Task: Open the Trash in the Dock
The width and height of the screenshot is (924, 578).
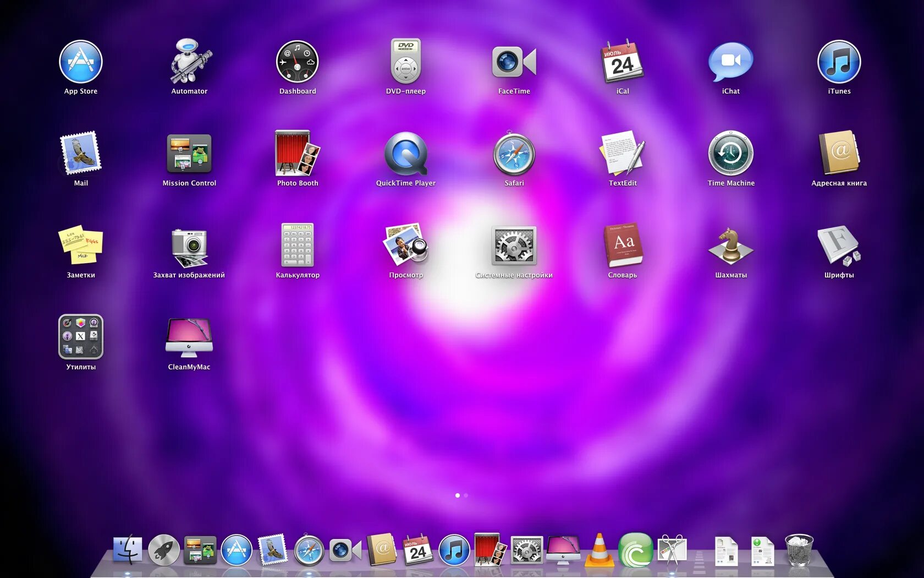Action: [799, 550]
